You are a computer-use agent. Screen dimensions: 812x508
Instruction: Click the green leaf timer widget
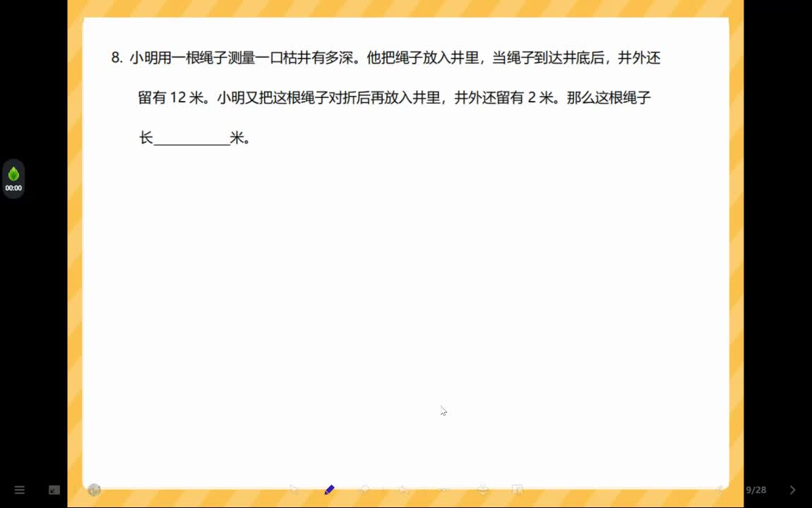click(13, 179)
